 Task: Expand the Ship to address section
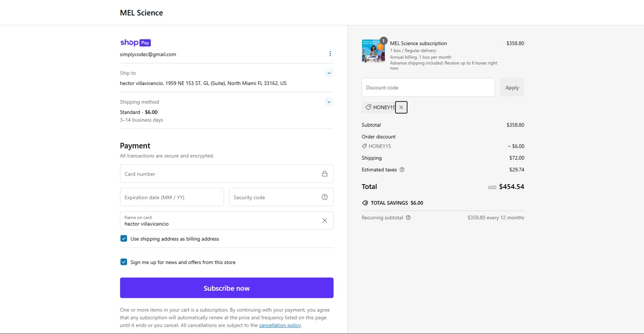[x=329, y=73]
